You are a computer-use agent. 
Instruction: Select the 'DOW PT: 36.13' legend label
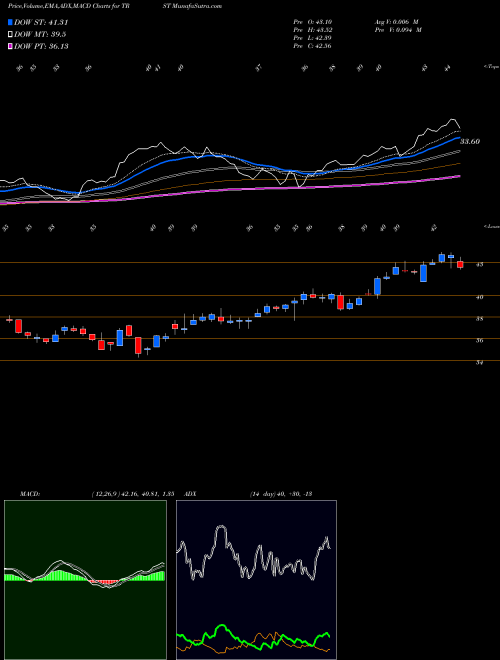41,46
